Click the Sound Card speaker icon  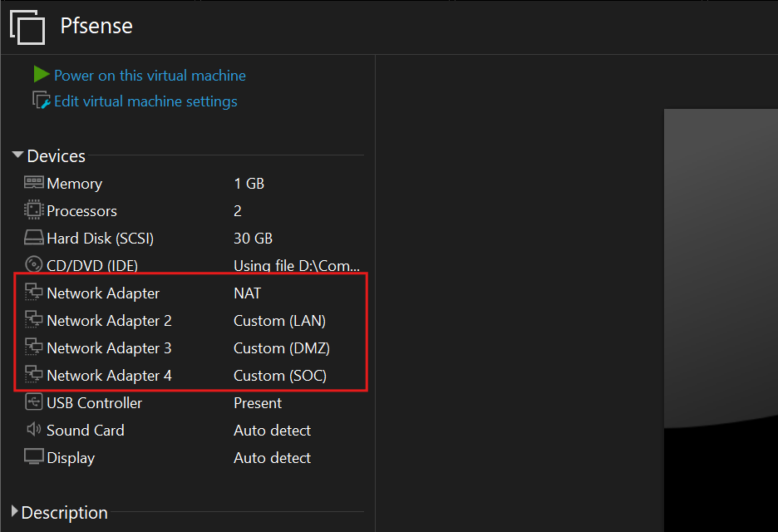click(34, 430)
